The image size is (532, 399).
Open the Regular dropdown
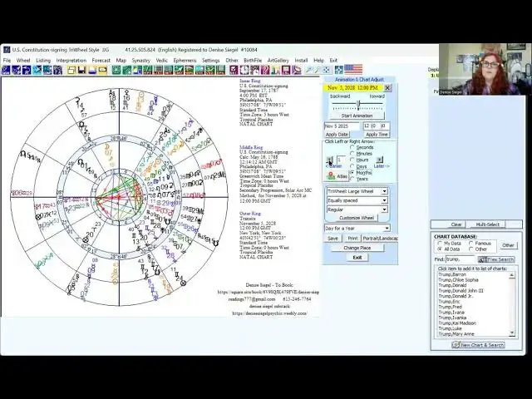point(384,209)
